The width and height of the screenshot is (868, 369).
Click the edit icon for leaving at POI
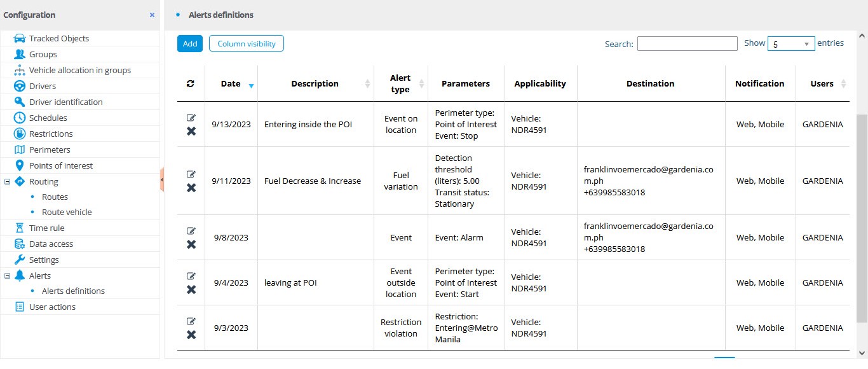tap(191, 276)
